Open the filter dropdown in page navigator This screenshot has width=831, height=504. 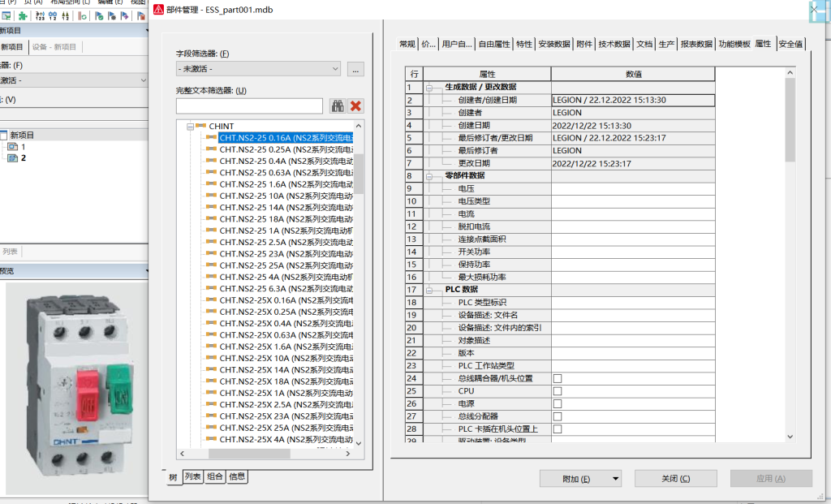[143, 80]
